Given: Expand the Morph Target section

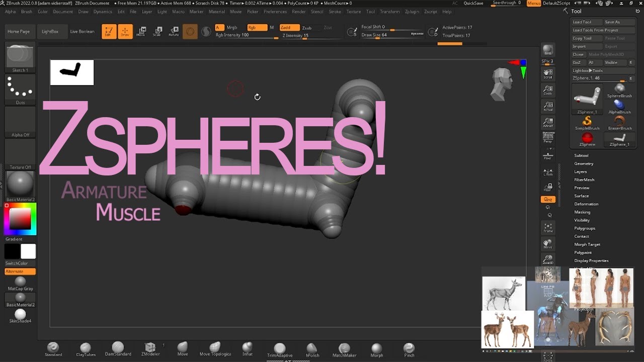Looking at the screenshot, I should (x=587, y=244).
